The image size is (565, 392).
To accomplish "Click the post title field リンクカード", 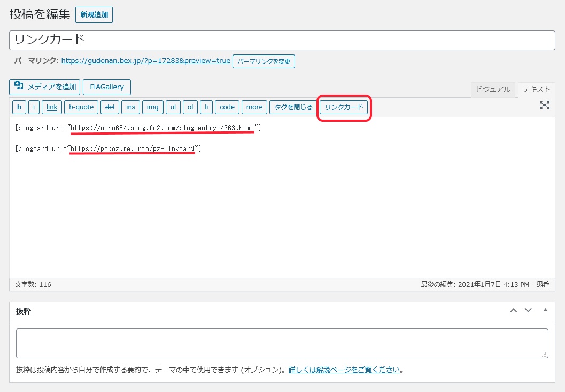I will tap(282, 40).
